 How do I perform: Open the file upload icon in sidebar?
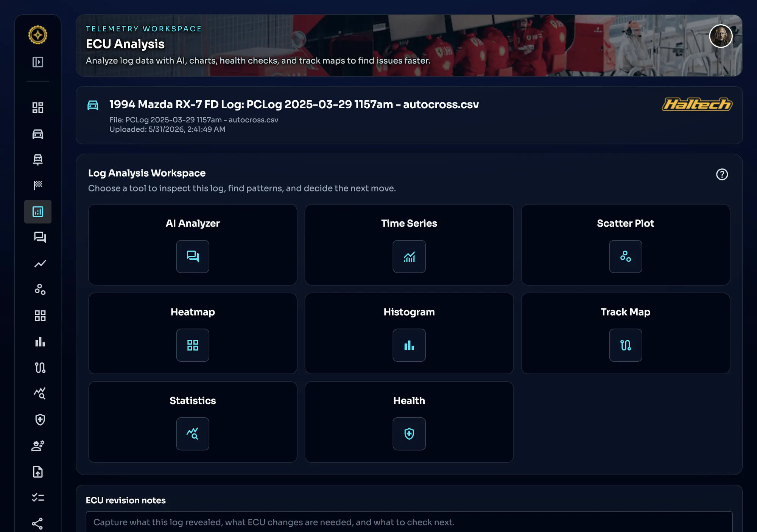(x=38, y=472)
